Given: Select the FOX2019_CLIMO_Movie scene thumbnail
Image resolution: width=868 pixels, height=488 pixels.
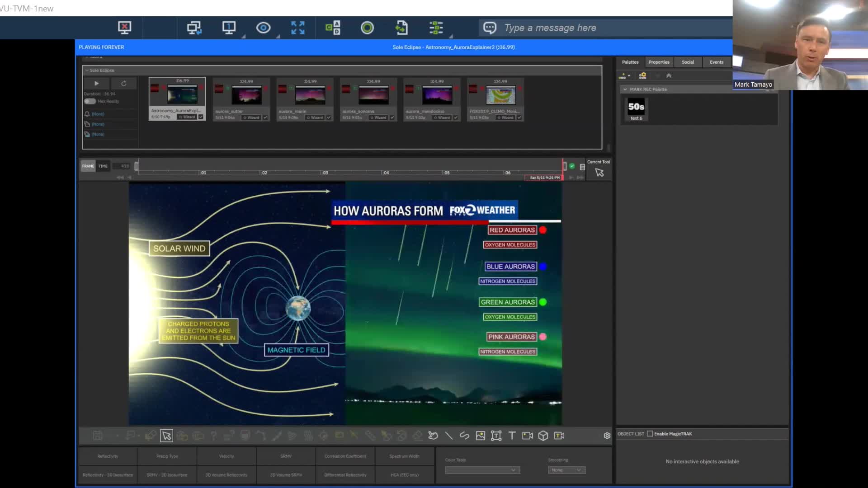Looking at the screenshot, I should tap(500, 95).
